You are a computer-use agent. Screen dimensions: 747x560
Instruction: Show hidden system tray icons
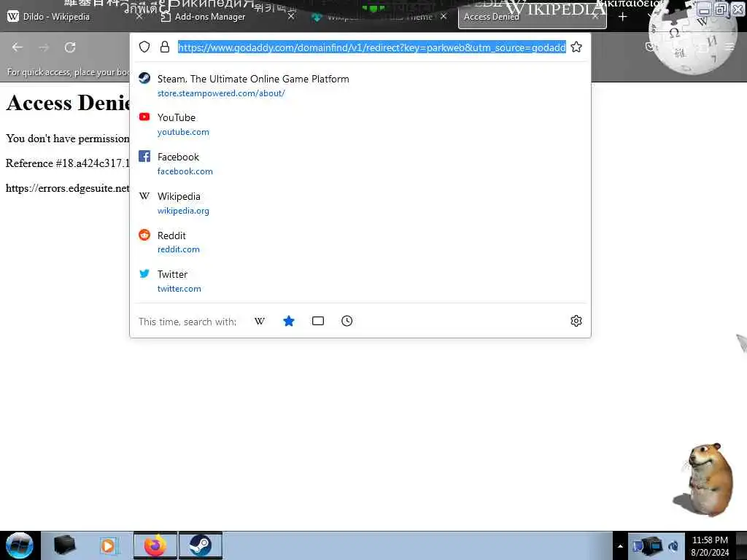pos(620,546)
